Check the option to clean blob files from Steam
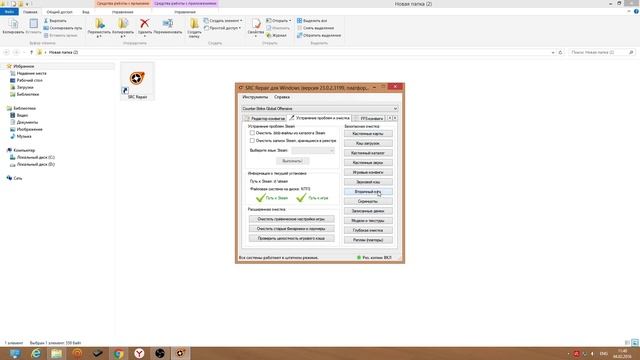This screenshot has height=360, width=640. pyautogui.click(x=252, y=133)
